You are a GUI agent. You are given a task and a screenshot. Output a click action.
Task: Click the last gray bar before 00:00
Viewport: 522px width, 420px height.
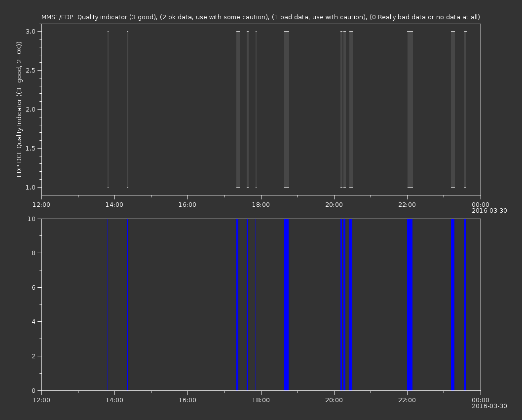click(465, 109)
